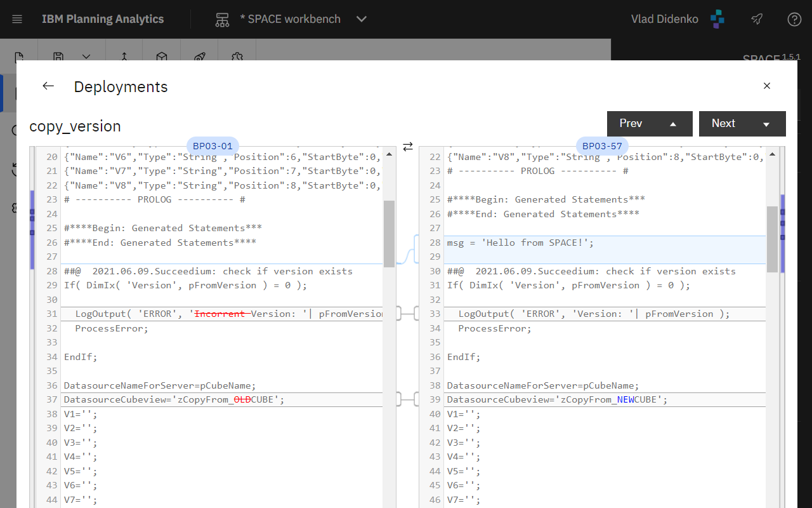This screenshot has height=508, width=812.
Task: Select the BP03-01 tag
Action: (x=213, y=145)
